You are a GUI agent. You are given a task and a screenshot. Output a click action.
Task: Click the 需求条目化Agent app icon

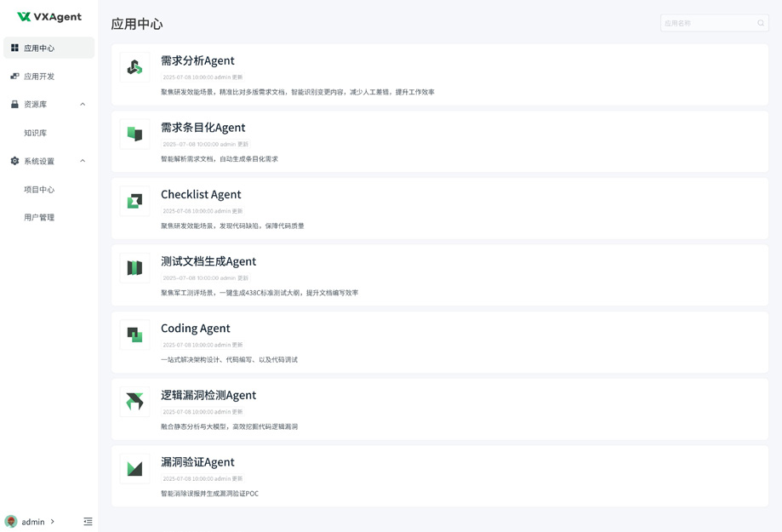point(134,134)
